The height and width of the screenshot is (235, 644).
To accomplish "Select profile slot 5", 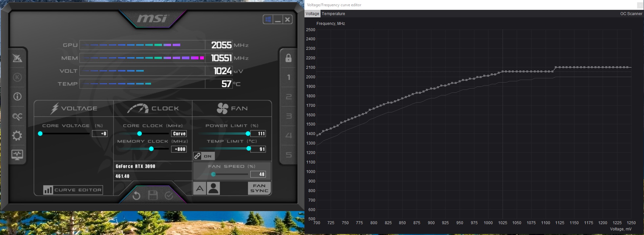I will [x=288, y=155].
